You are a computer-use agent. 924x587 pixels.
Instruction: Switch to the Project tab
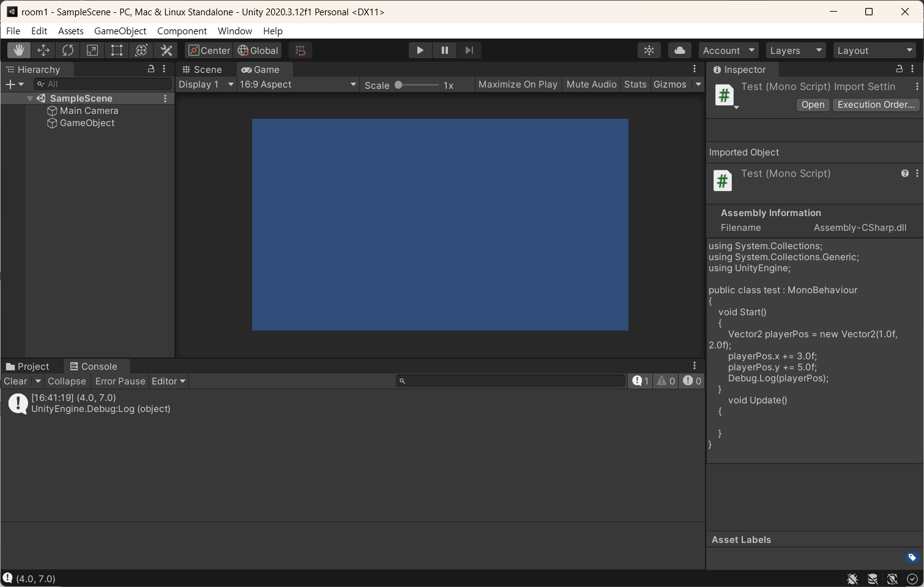28,366
